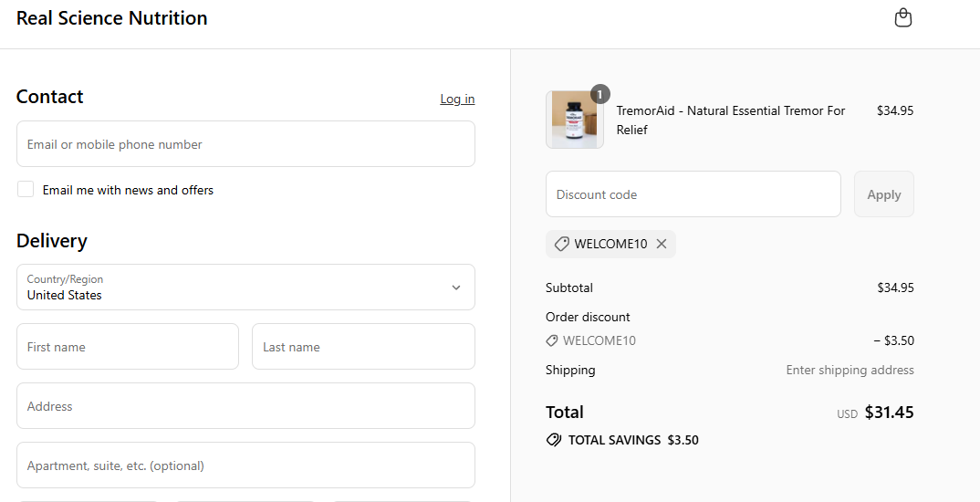Viewport: 980px width, 502px height.
Task: Focus the Apartment, suite, etc. field
Action: [x=245, y=465]
